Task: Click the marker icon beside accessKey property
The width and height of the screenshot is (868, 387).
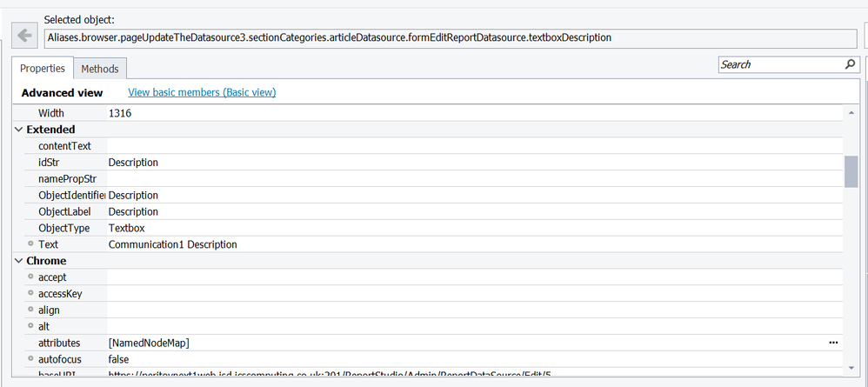Action: tap(30, 294)
